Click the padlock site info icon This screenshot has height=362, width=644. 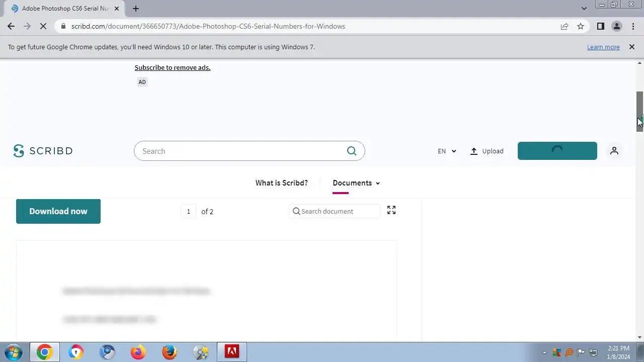(63, 26)
